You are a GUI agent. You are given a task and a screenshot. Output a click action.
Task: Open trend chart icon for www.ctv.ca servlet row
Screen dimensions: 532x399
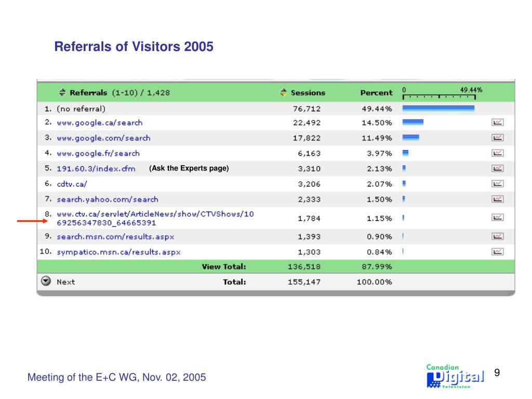coord(497,218)
